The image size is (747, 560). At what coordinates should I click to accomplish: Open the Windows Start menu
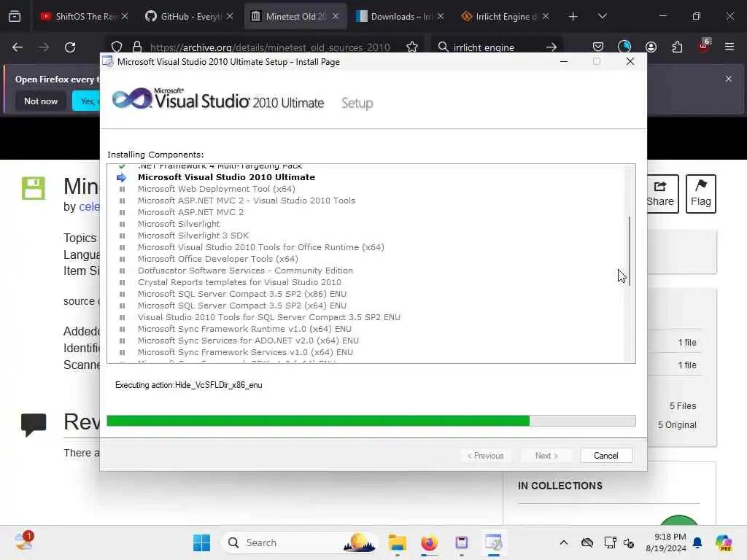pos(201,542)
